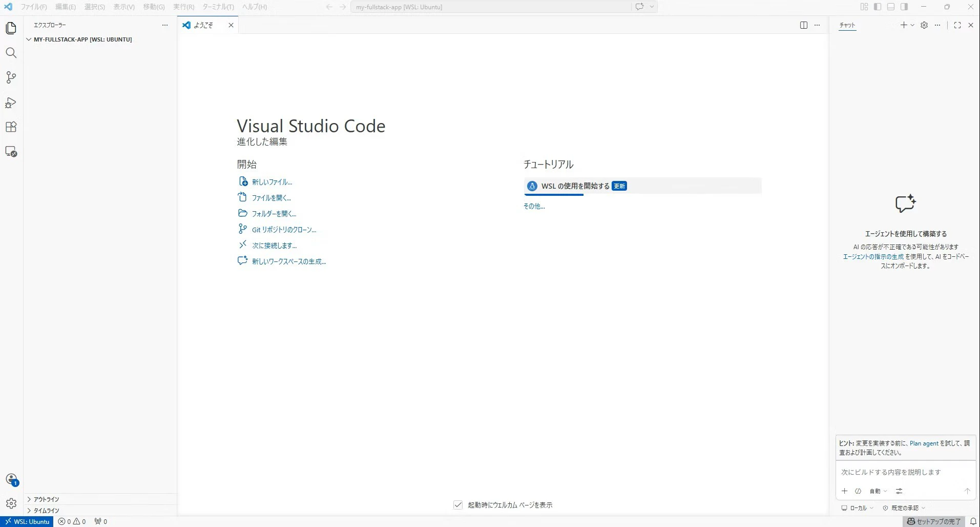Open the Explorer panel's more actions menu

pos(165,25)
